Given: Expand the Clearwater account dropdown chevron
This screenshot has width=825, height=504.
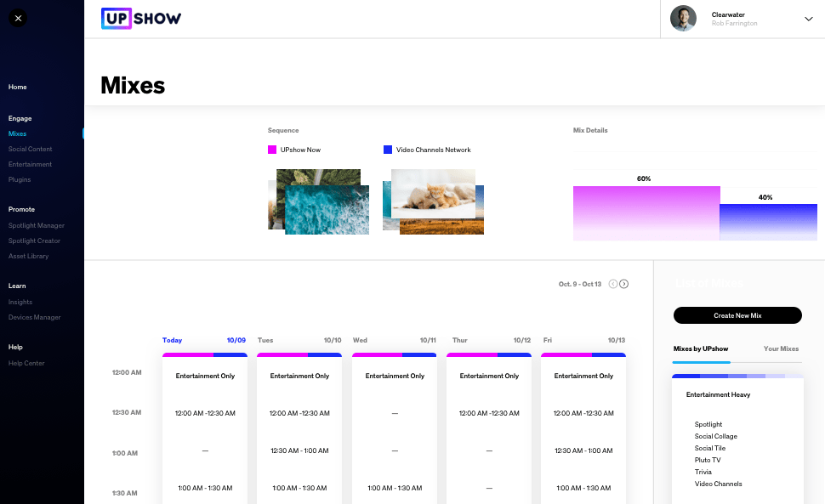Looking at the screenshot, I should [808, 19].
